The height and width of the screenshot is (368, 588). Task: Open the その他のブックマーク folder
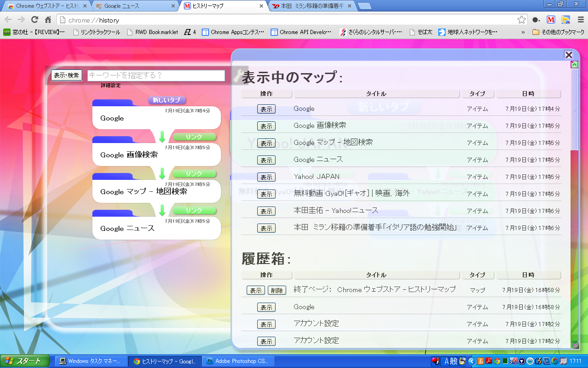(x=558, y=32)
